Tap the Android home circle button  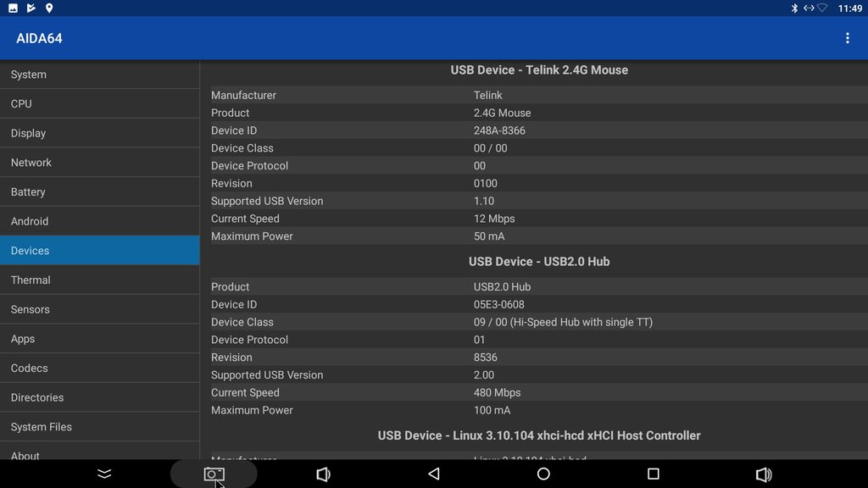click(543, 474)
